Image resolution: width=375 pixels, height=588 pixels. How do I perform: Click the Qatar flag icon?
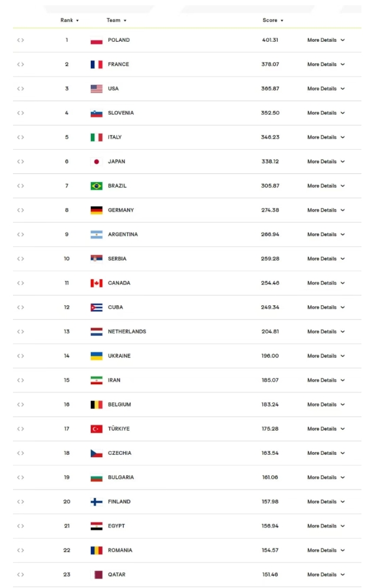click(97, 574)
